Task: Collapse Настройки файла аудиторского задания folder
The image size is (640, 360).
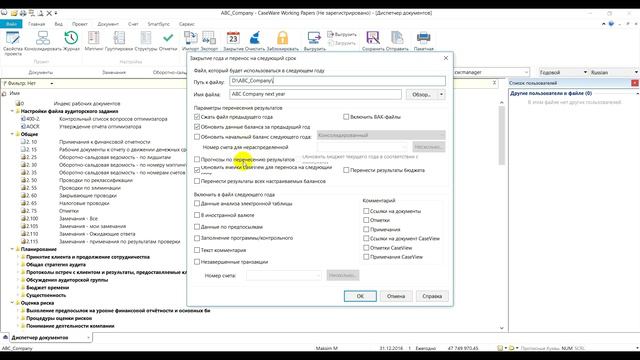Action: (12, 111)
